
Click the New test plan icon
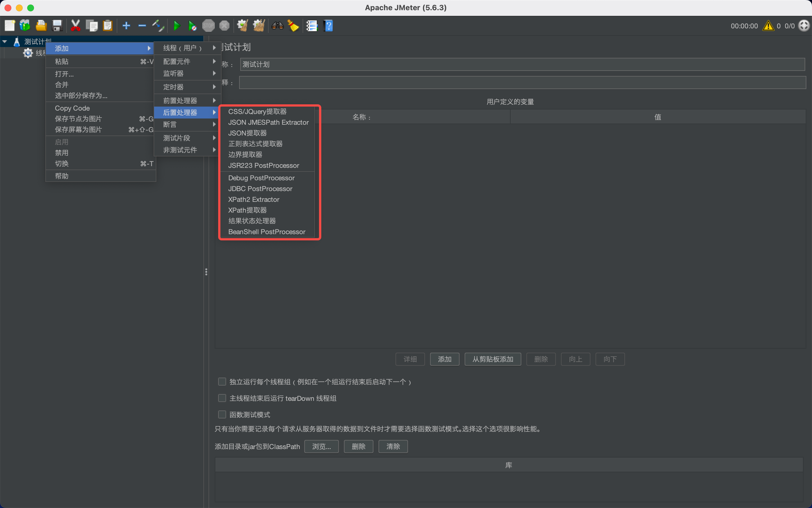pos(10,26)
